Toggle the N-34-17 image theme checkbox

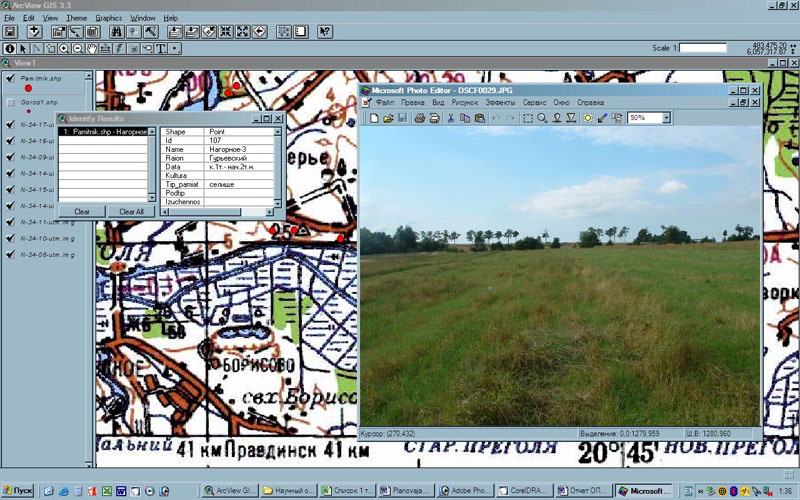click(x=10, y=126)
